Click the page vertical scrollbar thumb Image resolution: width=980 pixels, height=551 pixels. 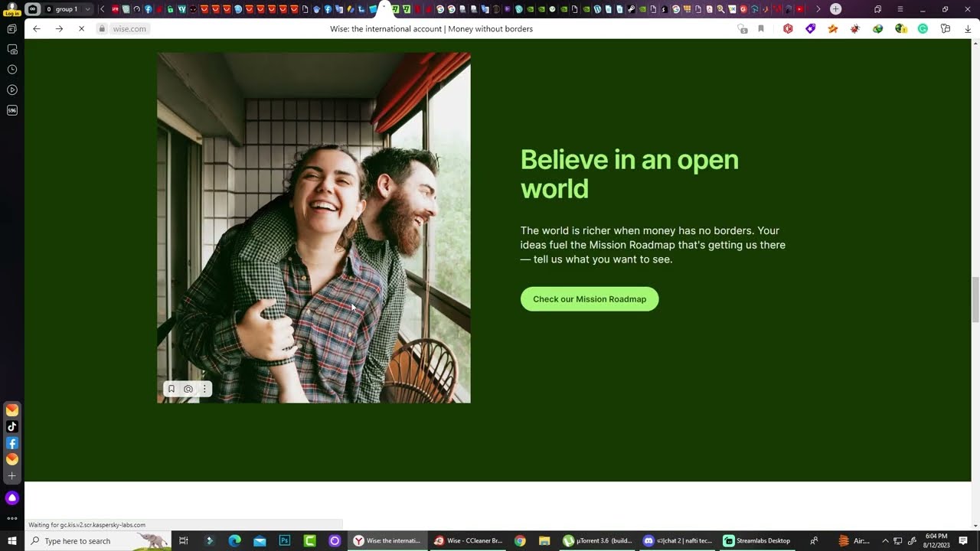(x=975, y=300)
